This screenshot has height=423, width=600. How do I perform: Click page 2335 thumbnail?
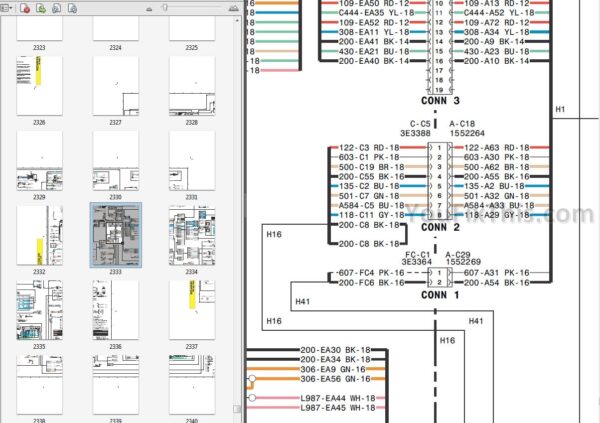(39, 309)
